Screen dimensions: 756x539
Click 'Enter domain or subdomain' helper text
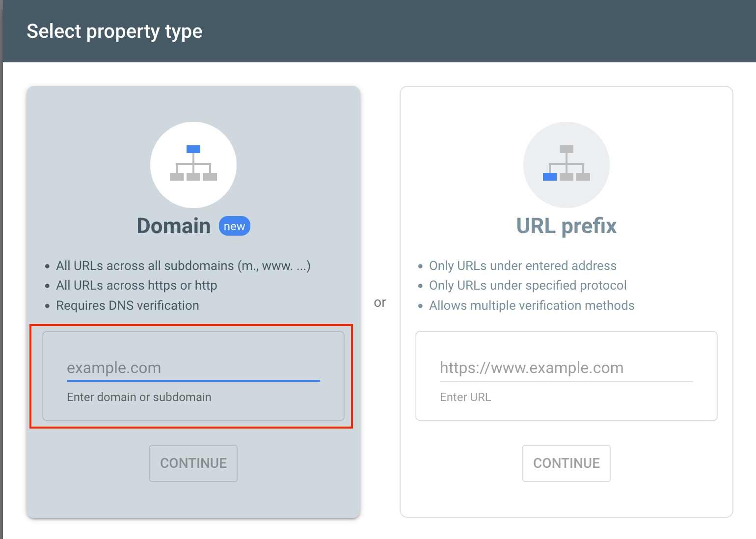coord(139,397)
